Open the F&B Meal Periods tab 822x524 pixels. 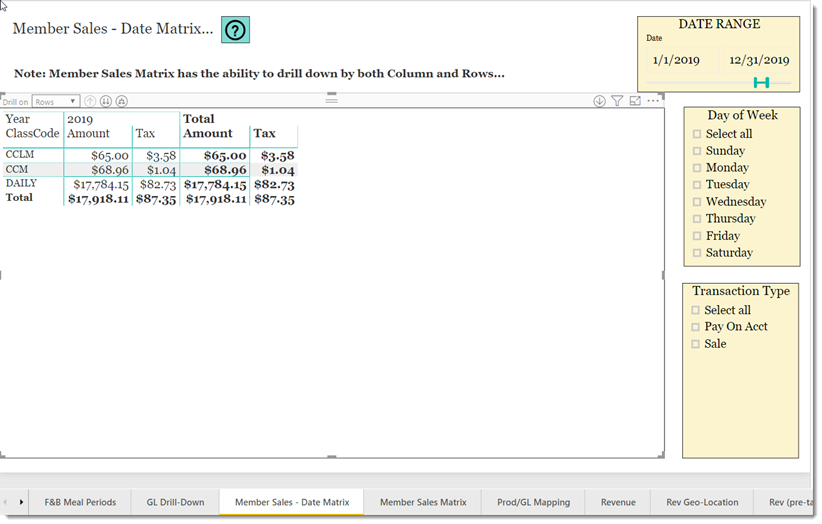pos(80,502)
